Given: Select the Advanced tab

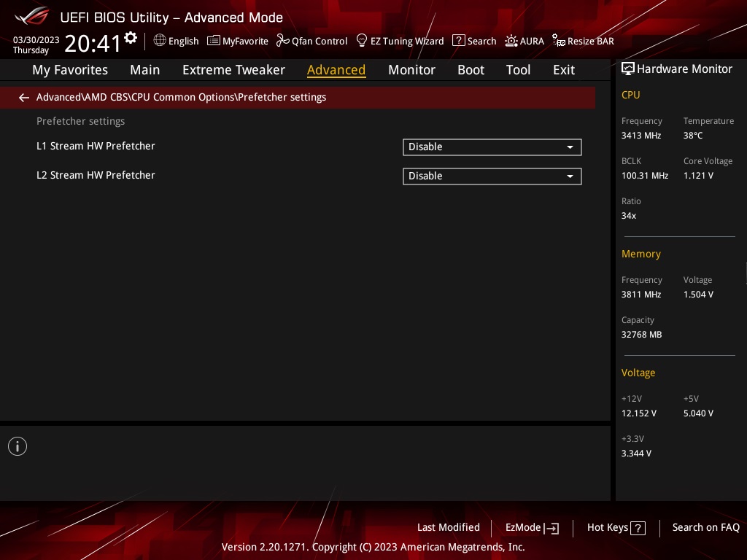Looking at the screenshot, I should [336, 70].
